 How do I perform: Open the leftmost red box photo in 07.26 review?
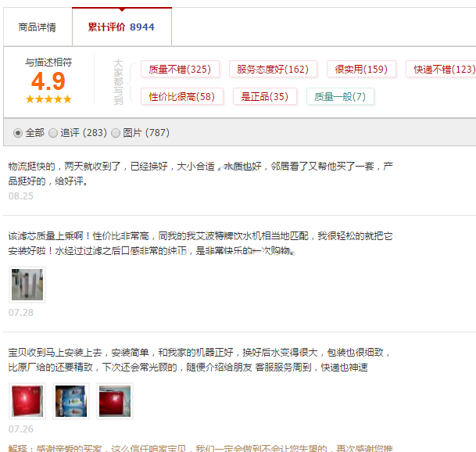click(x=27, y=401)
